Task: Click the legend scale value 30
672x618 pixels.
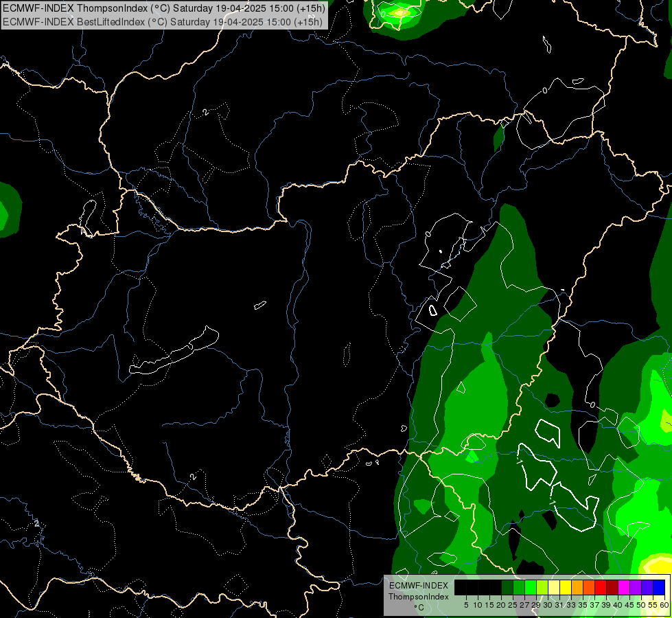Action: click(548, 605)
